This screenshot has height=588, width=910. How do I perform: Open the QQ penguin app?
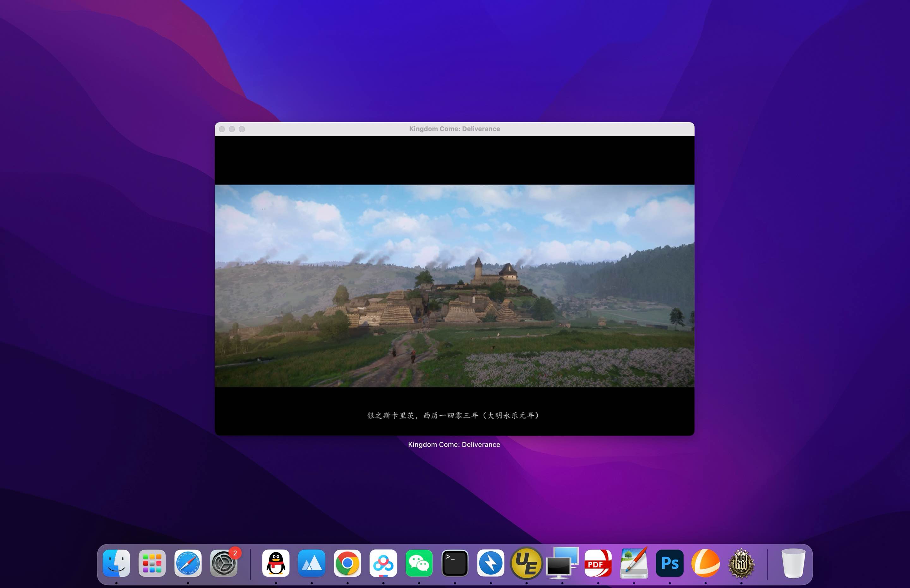pyautogui.click(x=276, y=563)
